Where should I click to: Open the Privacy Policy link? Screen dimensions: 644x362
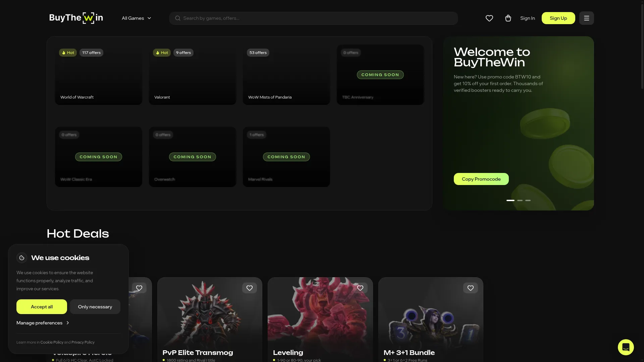click(83, 342)
